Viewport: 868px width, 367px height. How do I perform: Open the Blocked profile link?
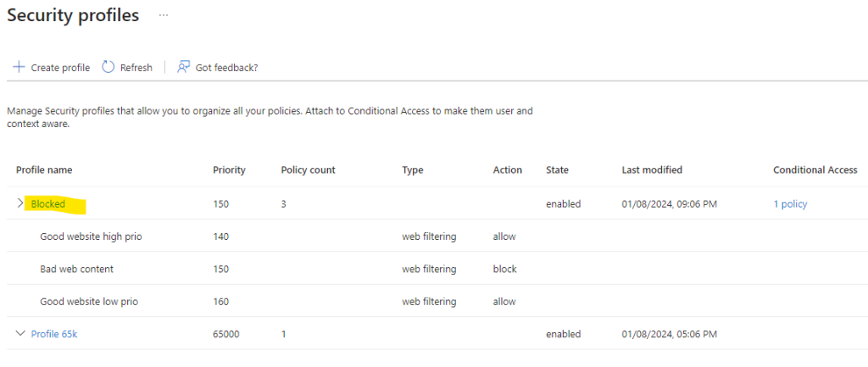pos(48,203)
